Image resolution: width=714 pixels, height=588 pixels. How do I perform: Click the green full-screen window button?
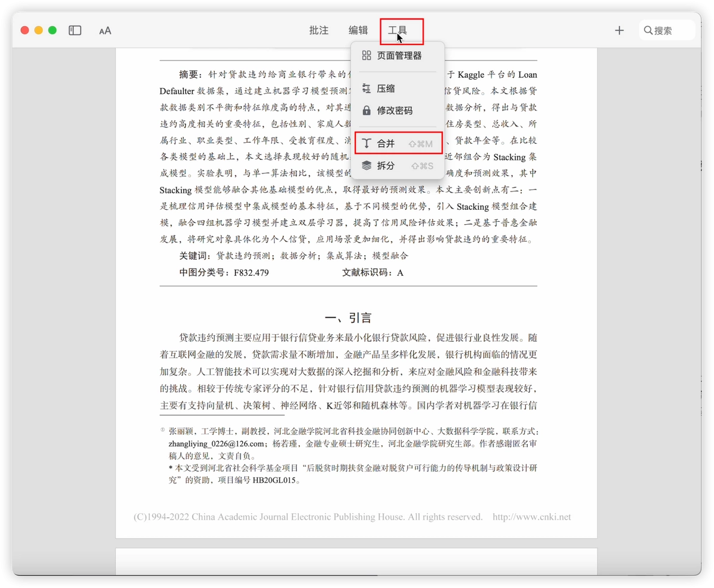coord(52,30)
